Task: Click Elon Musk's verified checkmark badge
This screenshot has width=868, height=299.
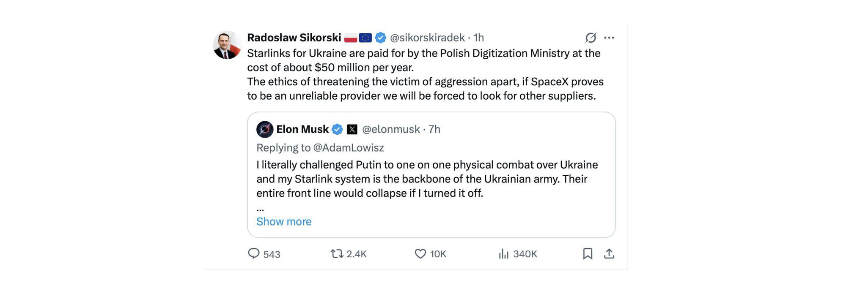Action: coord(337,129)
